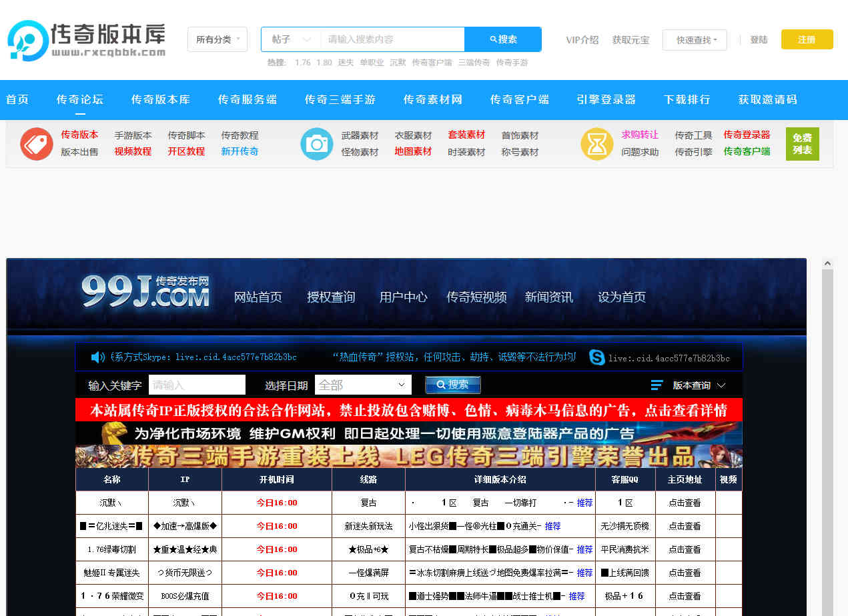The height and width of the screenshot is (616, 848).
Task: Click the red price tag icon
Action: click(x=37, y=143)
